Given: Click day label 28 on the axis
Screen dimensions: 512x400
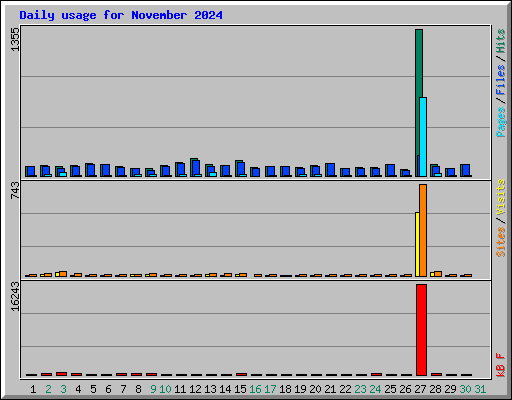Looking at the screenshot, I should (435, 389).
